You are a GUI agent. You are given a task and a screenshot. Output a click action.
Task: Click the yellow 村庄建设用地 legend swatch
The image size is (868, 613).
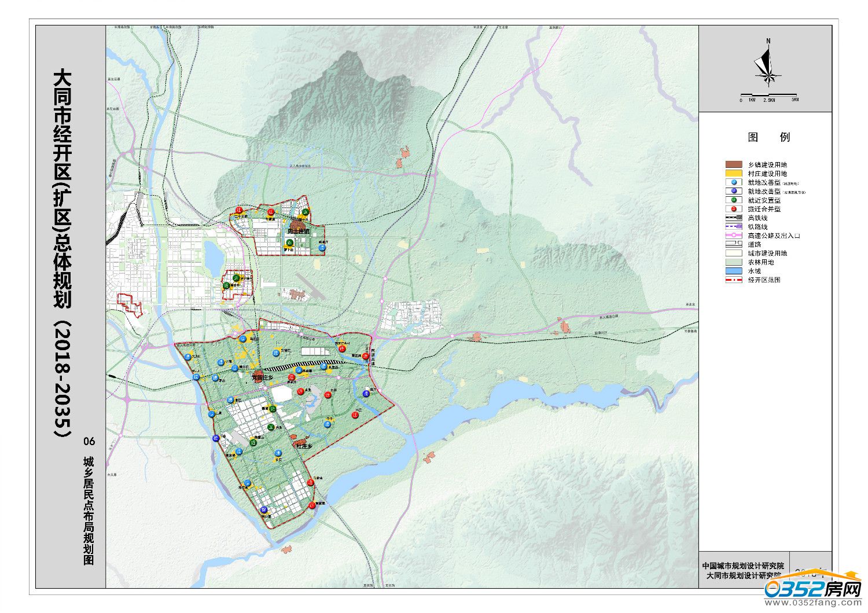(x=734, y=174)
